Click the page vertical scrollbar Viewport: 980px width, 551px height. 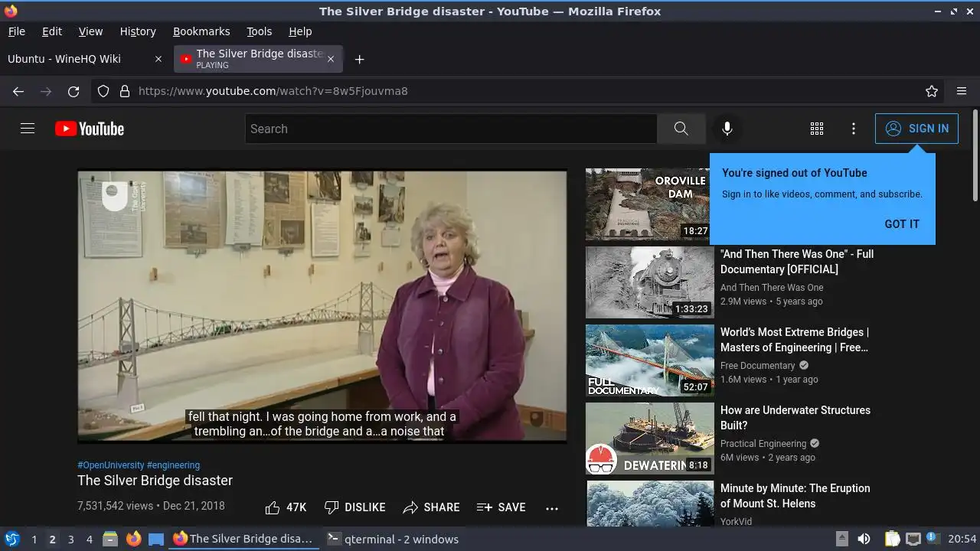coord(975,157)
